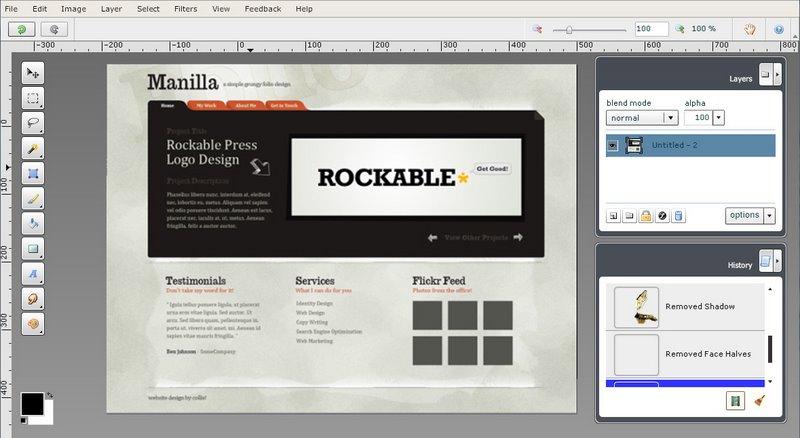Screen dimensions: 800x438
Task: Open the help icon in toolbar
Action: [779, 30]
